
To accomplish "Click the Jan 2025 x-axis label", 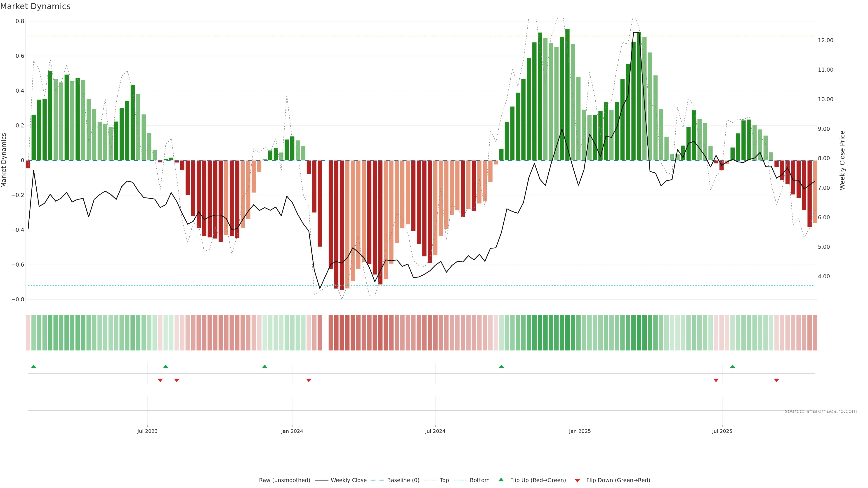I will [x=580, y=431].
